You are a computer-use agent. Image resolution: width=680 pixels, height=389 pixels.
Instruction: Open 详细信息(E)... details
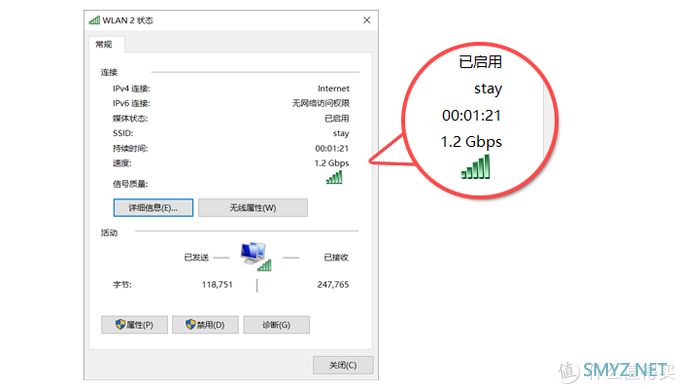click(x=153, y=208)
